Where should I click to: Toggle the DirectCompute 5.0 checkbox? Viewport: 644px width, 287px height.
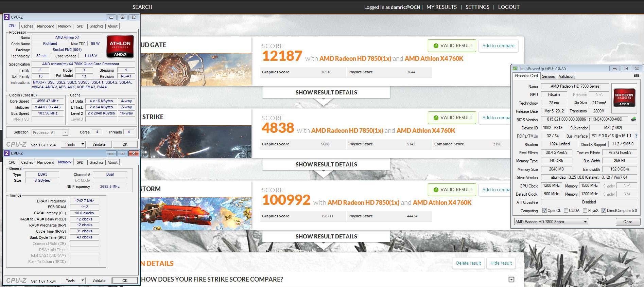coord(604,211)
